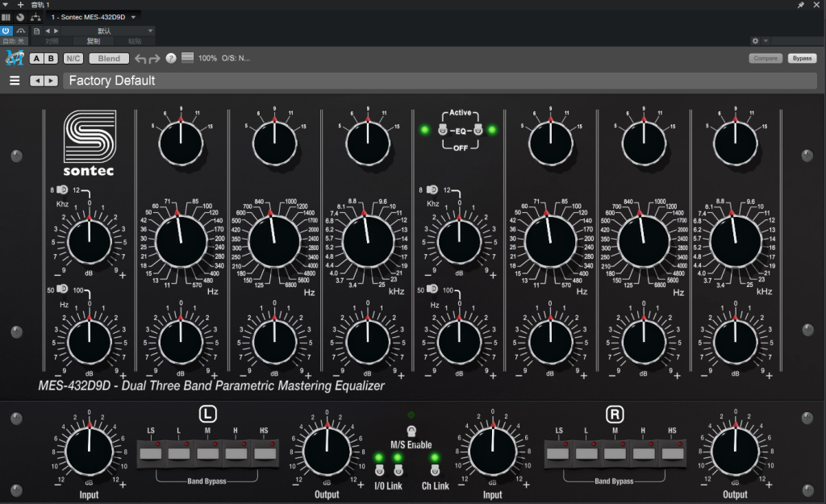The image size is (826, 504).
Task: Open the gear settings icon
Action: point(755,40)
